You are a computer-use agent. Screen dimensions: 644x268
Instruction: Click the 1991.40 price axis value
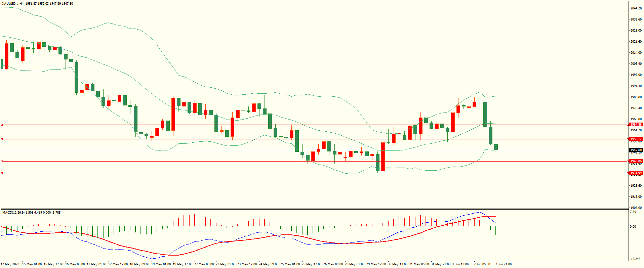[x=636, y=86]
